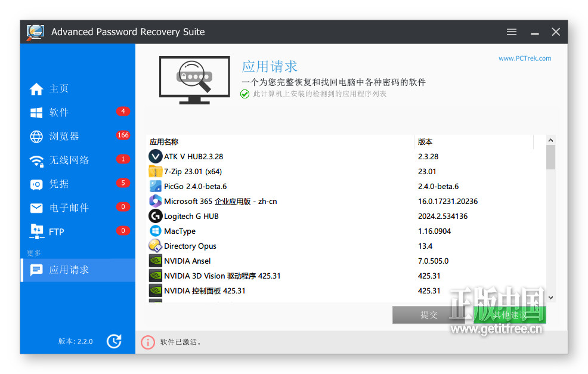Viewport: 588px width, 374px height.
Task: Check for updates via circular arrow icon
Action: coord(114,341)
